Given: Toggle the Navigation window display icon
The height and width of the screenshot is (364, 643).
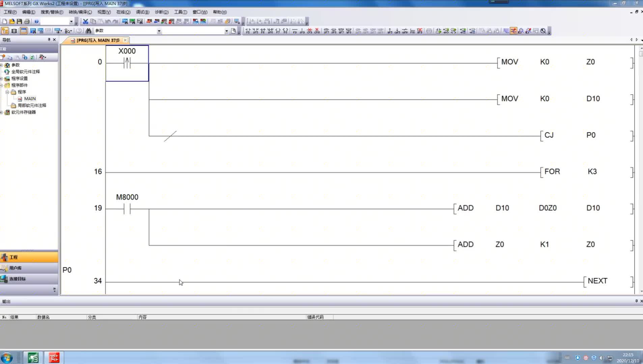Looking at the screenshot, I should 5,31.
